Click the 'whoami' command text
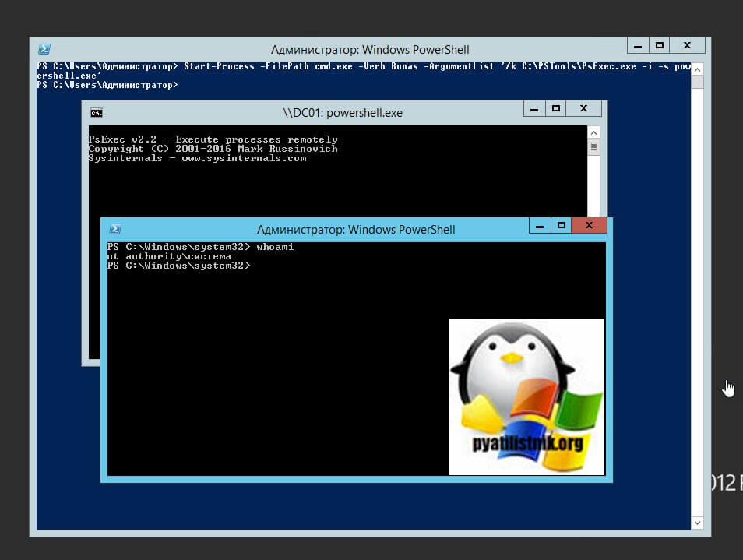This screenshot has width=743, height=560. point(275,247)
